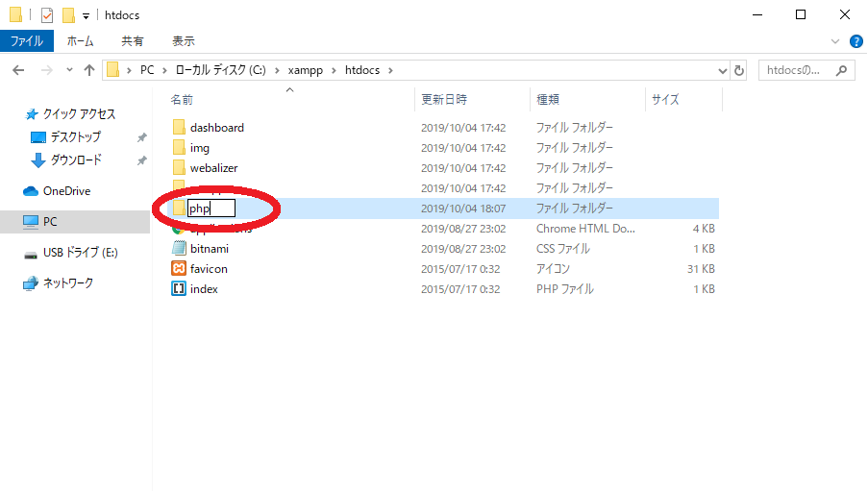Open the ファイル ribbon tab
Viewport: 868px width, 491px height.
(x=27, y=41)
